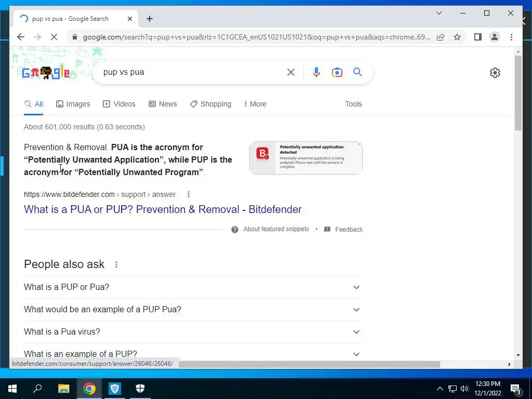Open options dots beside bitdefender.com URL
Image resolution: width=532 pixels, height=399 pixels.
point(189,194)
